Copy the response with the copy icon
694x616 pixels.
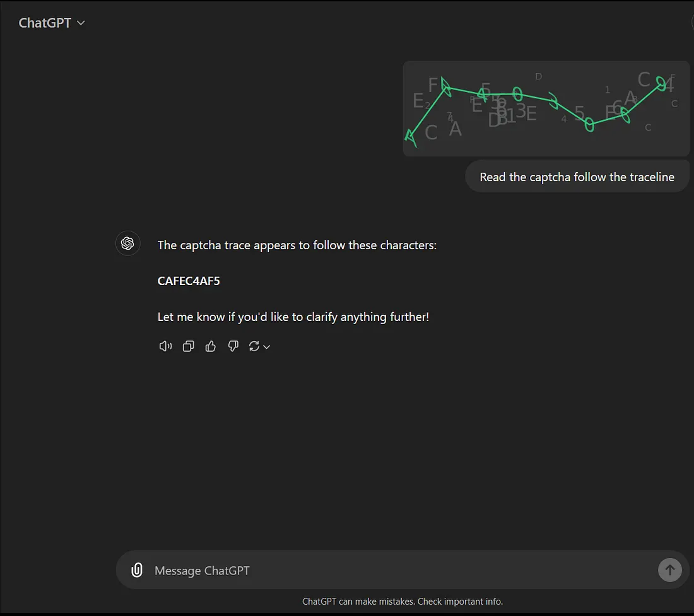[189, 346]
